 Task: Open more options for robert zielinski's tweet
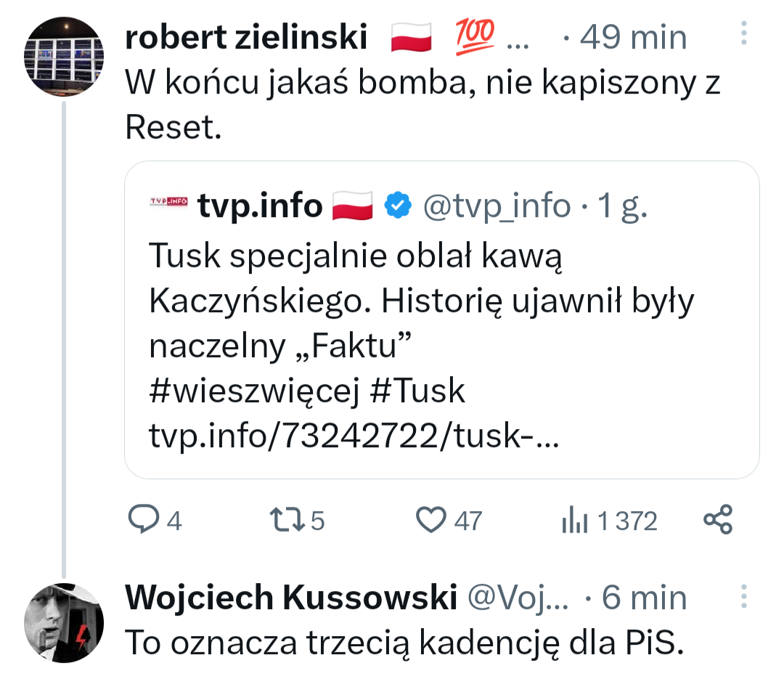click(743, 33)
